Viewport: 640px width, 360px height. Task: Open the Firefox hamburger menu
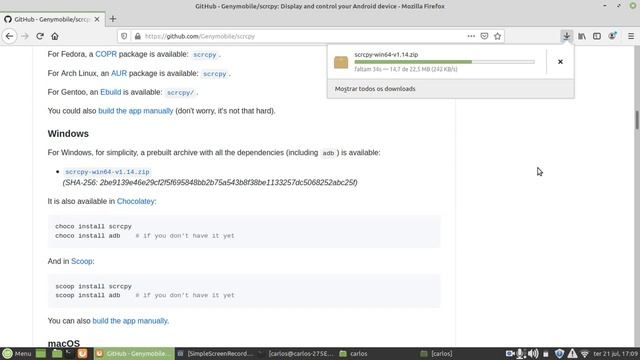coord(631,36)
